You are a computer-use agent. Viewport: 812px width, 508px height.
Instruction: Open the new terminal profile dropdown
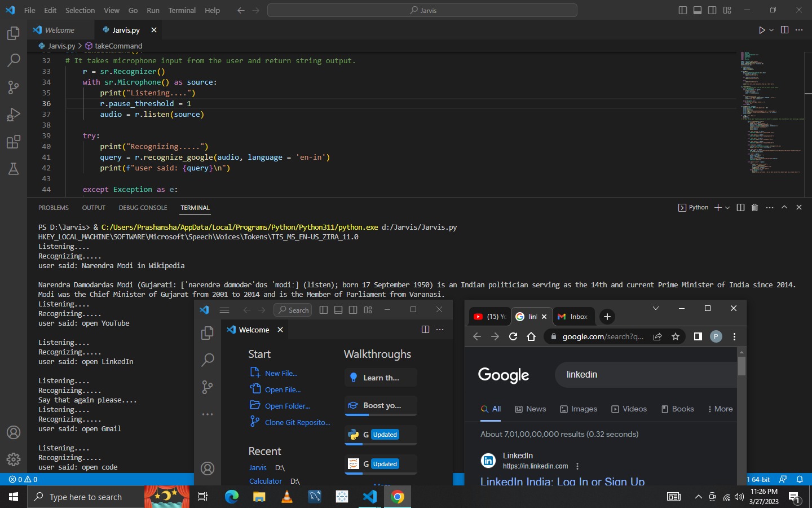point(727,207)
